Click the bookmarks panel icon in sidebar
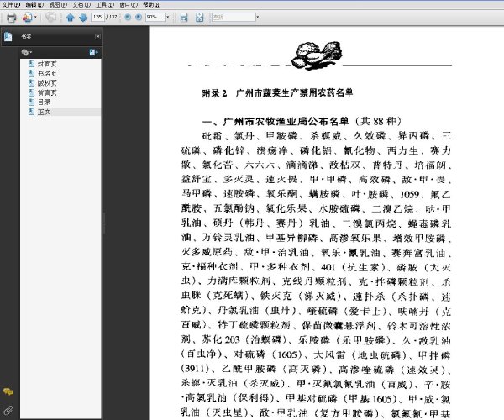The height and width of the screenshot is (420, 504). (x=8, y=37)
